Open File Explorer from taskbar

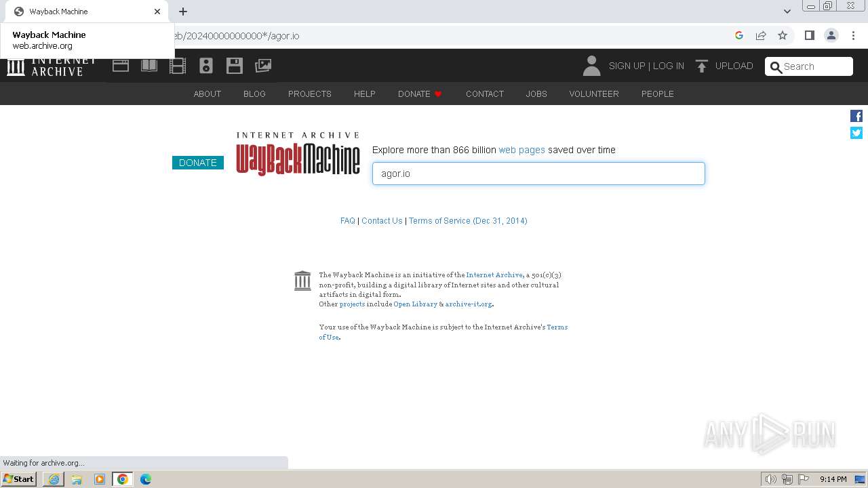77,479
